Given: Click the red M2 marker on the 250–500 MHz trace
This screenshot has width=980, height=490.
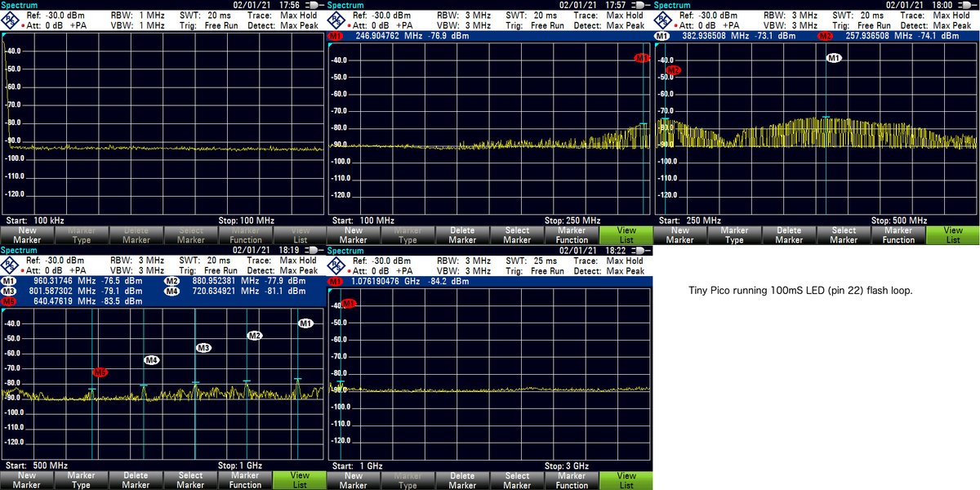Looking at the screenshot, I should pos(674,71).
